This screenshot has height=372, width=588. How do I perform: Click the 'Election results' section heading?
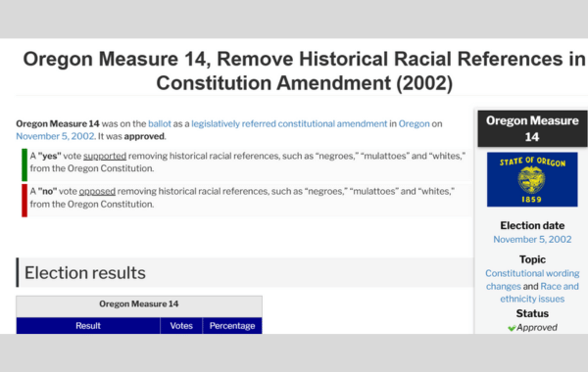(85, 273)
